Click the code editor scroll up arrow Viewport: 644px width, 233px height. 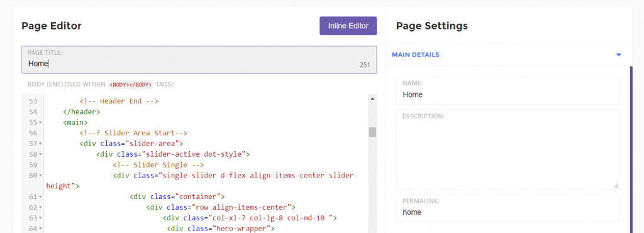[x=372, y=99]
